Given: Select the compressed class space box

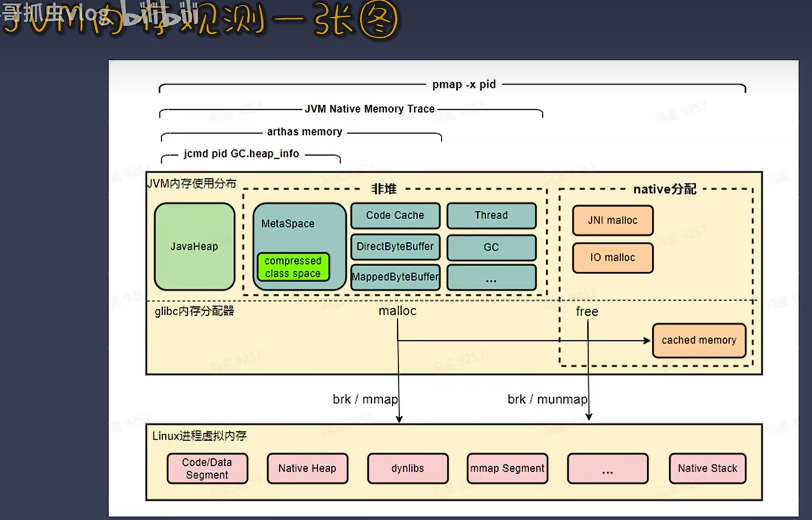Looking at the screenshot, I should tap(293, 267).
